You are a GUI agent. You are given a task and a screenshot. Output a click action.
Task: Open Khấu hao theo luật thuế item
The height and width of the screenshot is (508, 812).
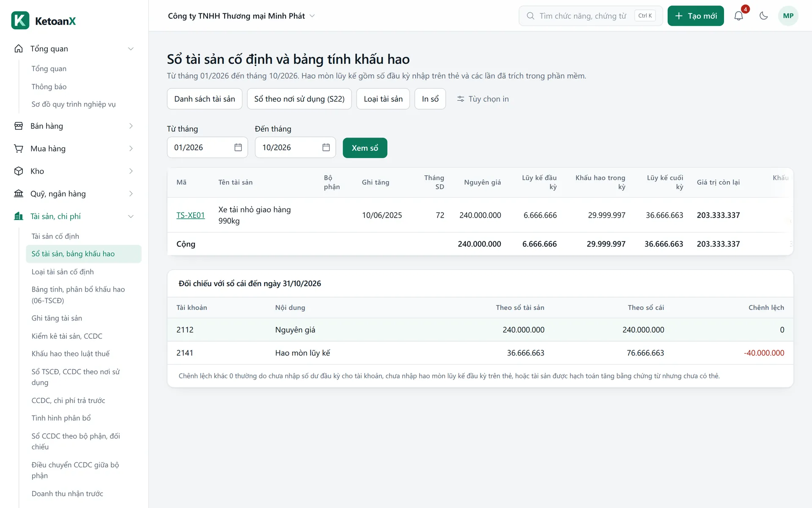pyautogui.click(x=71, y=353)
